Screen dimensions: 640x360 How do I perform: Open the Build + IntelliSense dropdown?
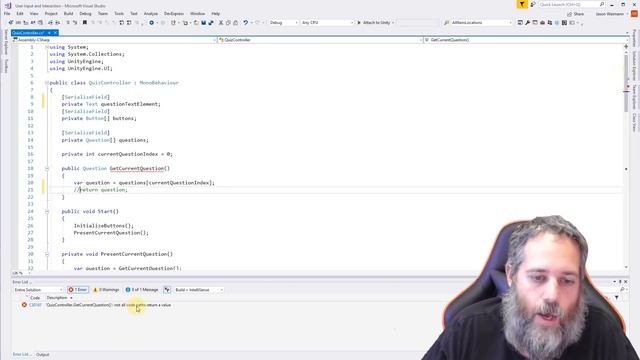tap(199, 290)
